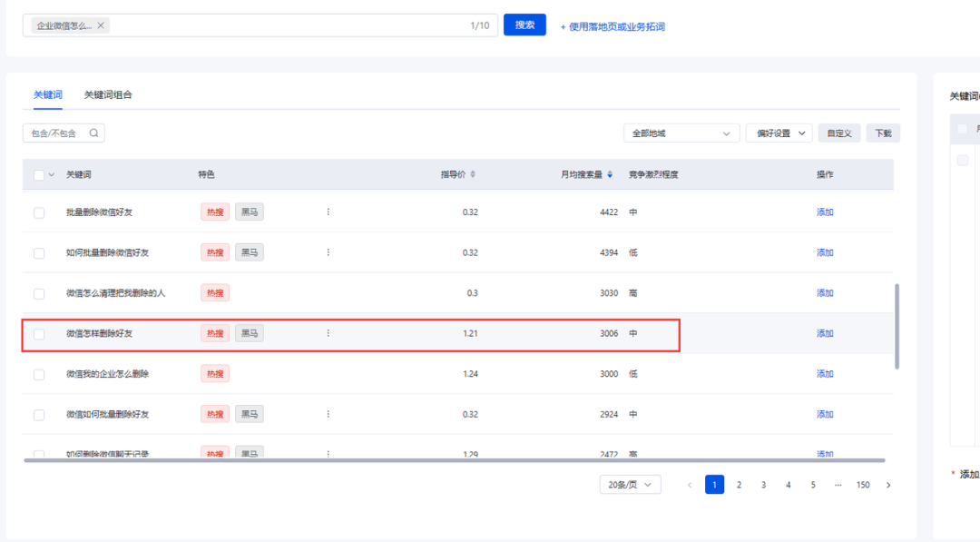This screenshot has height=542, width=980.
Task: Toggle the select-all checkbox in table header
Action: click(39, 175)
